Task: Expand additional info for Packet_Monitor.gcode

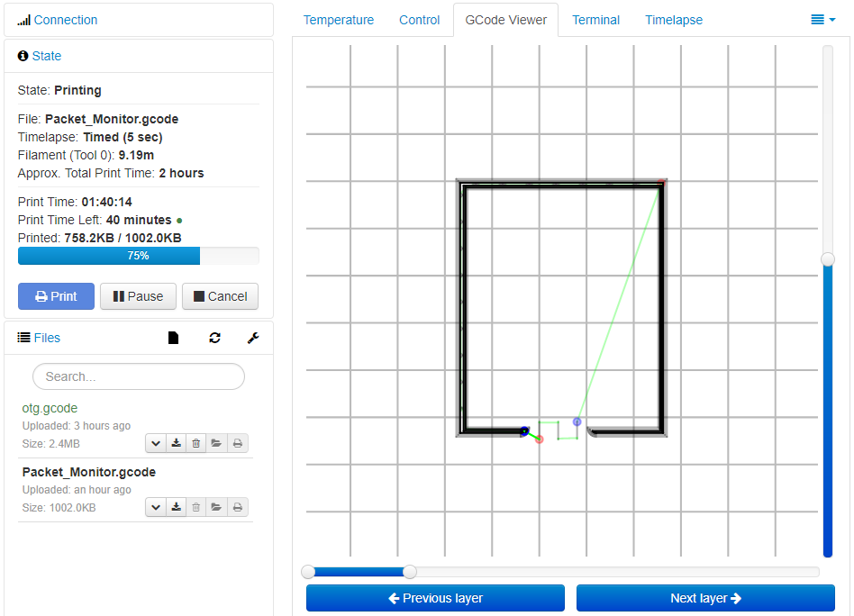Action: point(156,507)
